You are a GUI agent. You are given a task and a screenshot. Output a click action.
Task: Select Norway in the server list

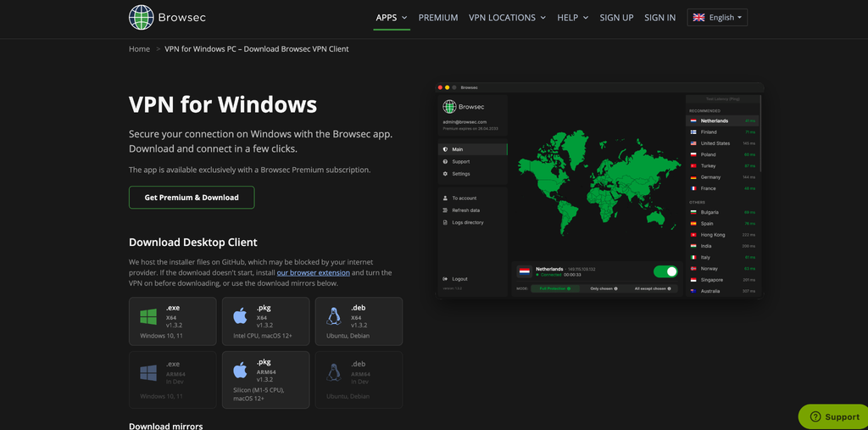coord(723,269)
